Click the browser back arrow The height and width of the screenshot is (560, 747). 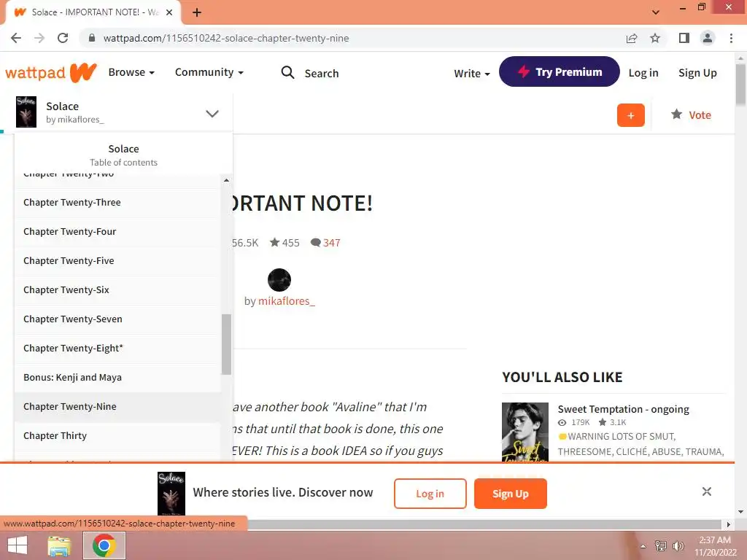[x=16, y=38]
